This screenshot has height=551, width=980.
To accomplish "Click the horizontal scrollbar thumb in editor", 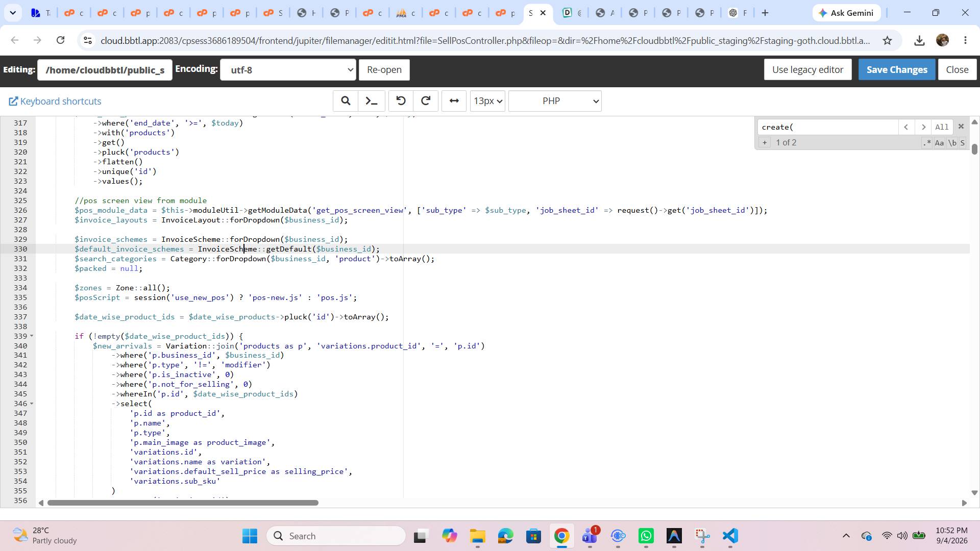I will point(183,503).
